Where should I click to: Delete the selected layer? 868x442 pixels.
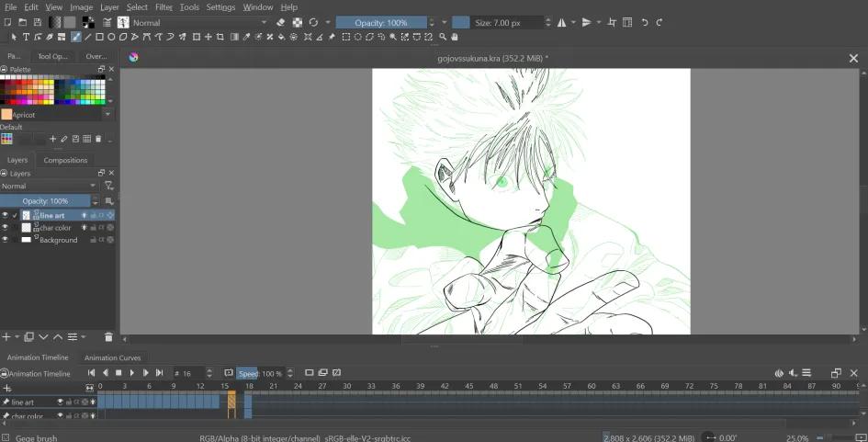point(108,336)
